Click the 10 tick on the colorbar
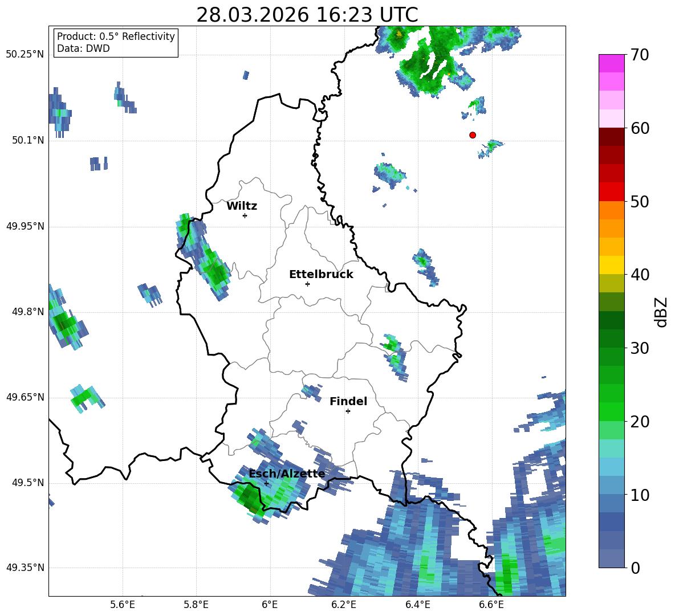This screenshot has height=616, width=675. pyautogui.click(x=640, y=495)
